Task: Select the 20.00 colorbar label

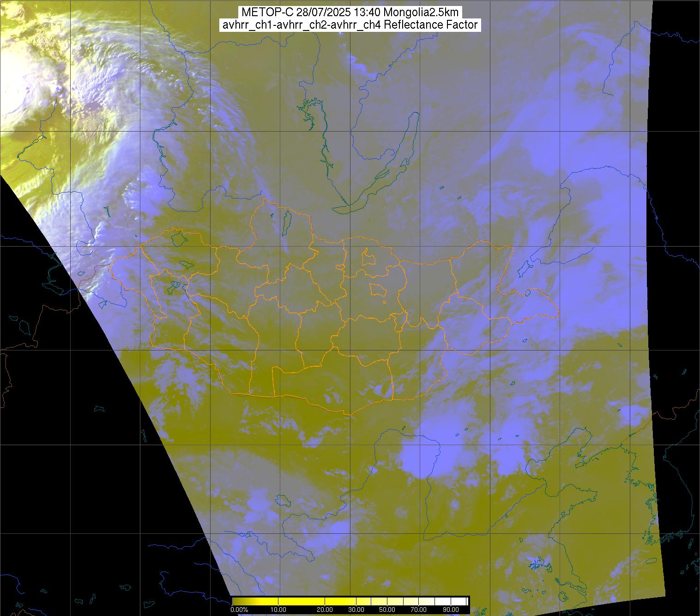Action: tap(326, 610)
